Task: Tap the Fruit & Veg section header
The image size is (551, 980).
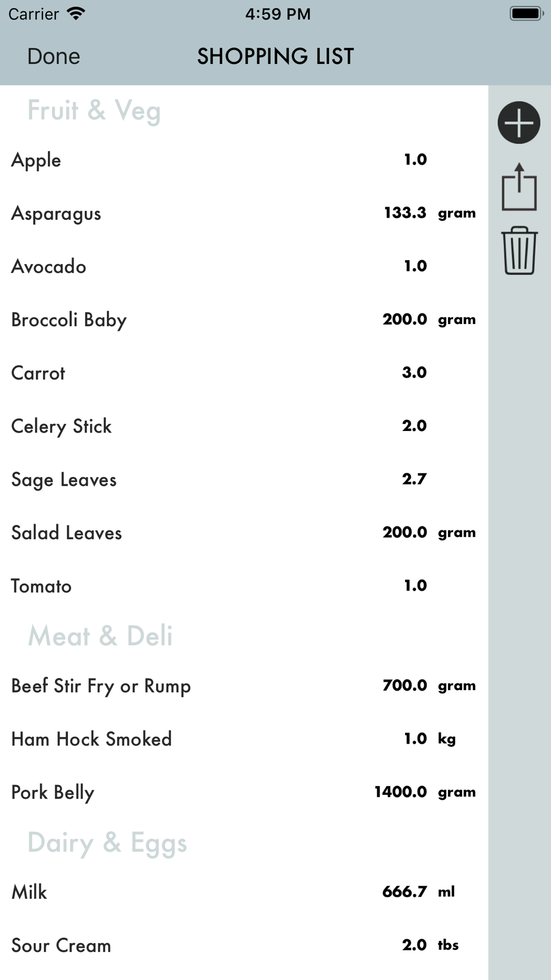Action: coord(94,110)
